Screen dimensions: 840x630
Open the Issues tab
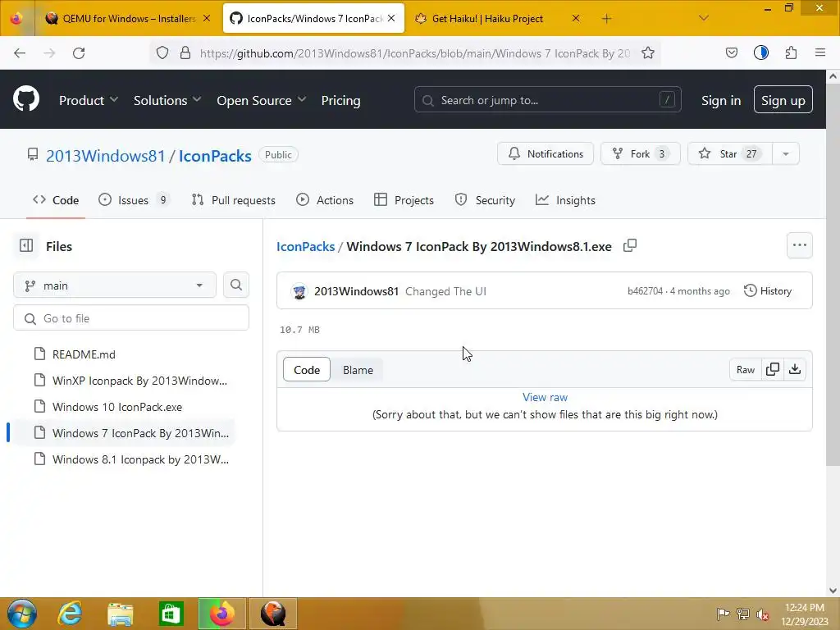pyautogui.click(x=134, y=200)
